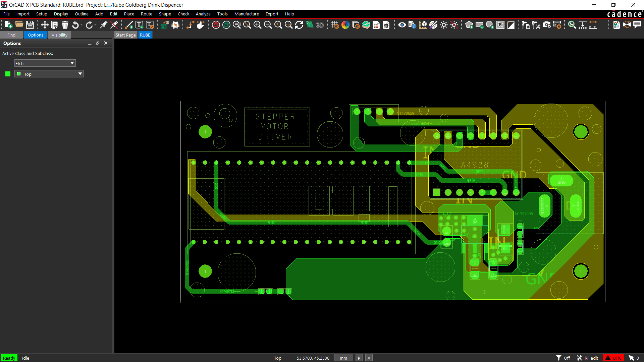Click the green subclass color swatch
This screenshot has width=644, height=362.
tap(8, 74)
